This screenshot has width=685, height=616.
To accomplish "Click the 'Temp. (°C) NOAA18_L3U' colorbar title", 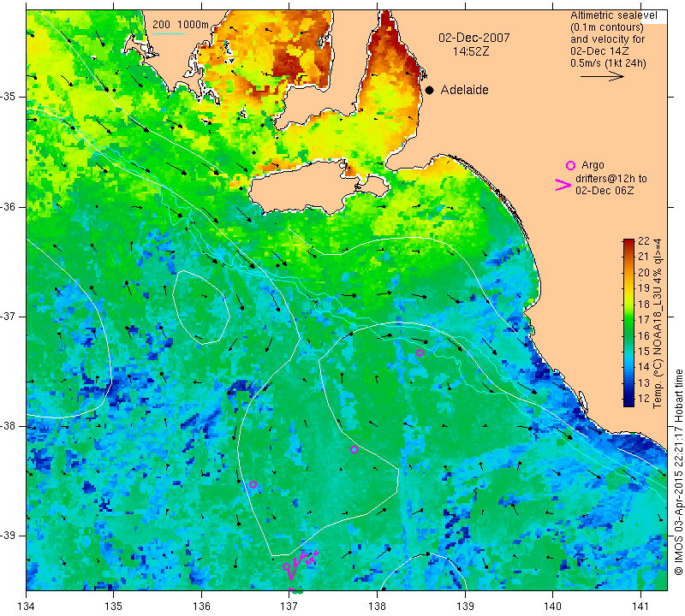I will point(658,323).
